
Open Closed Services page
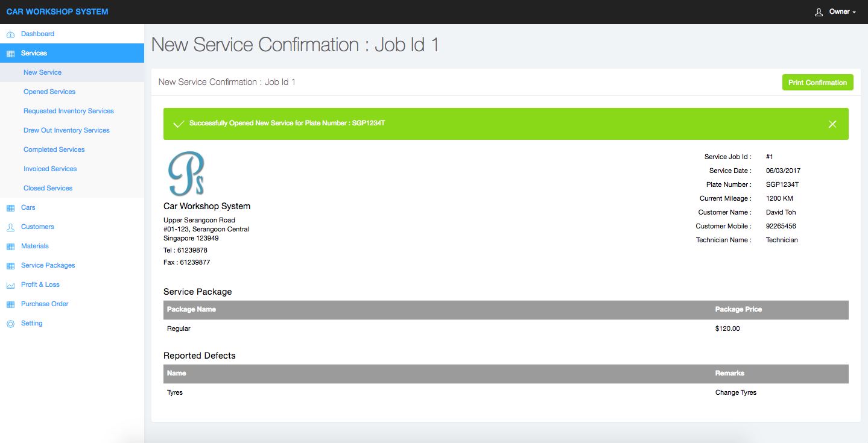[48, 188]
